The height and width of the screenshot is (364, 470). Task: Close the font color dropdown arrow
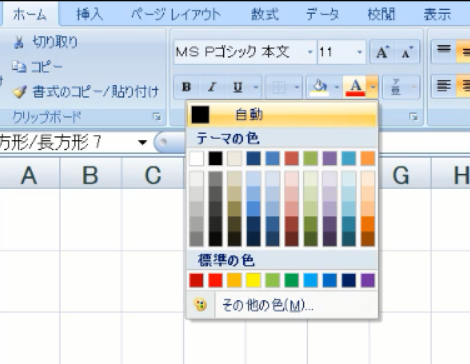pos(373,87)
